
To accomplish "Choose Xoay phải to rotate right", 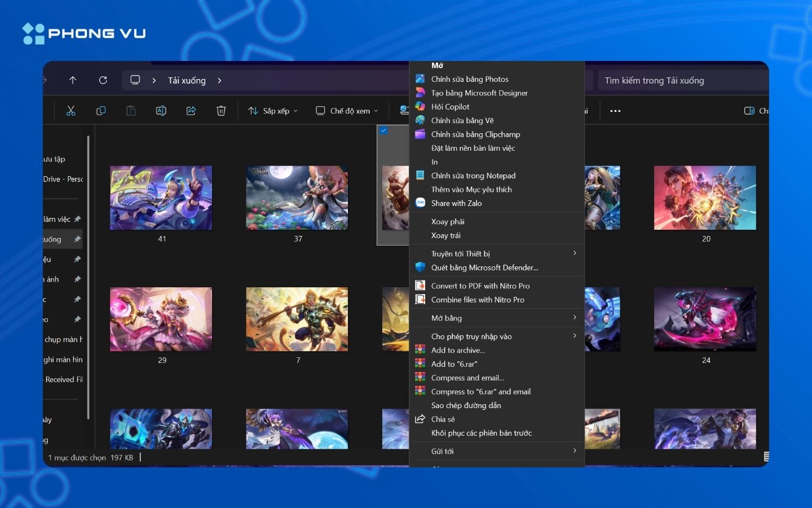I will tap(448, 221).
